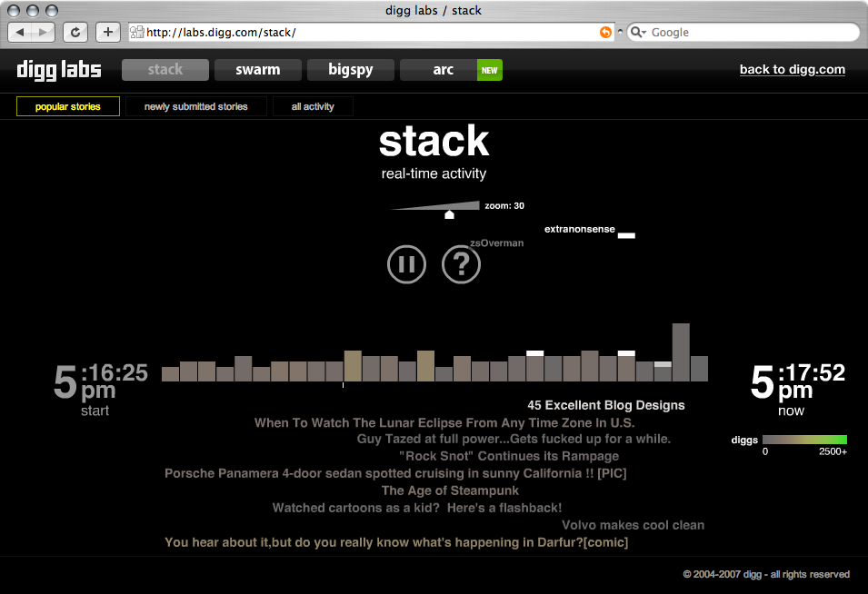Image resolution: width=868 pixels, height=594 pixels.
Task: Switch to the swarm visualization
Action: [257, 69]
